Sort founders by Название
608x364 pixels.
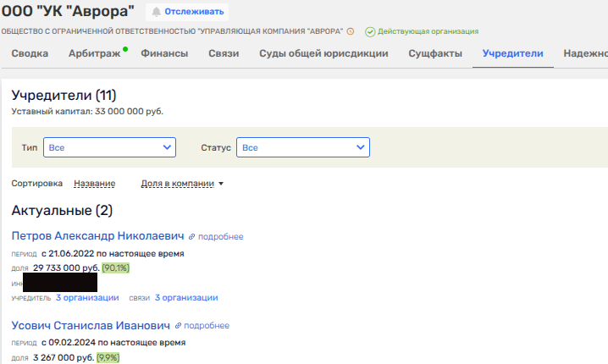pyautogui.click(x=94, y=183)
